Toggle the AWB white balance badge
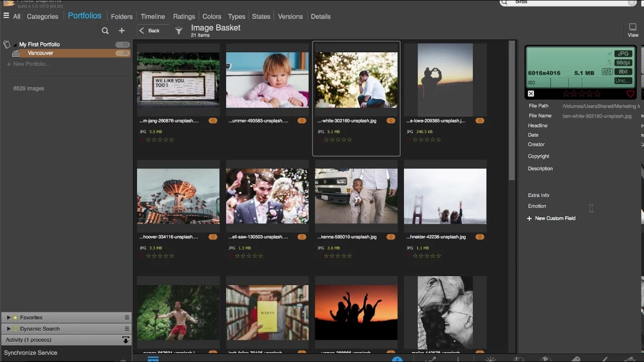The image size is (644, 362). tap(607, 72)
